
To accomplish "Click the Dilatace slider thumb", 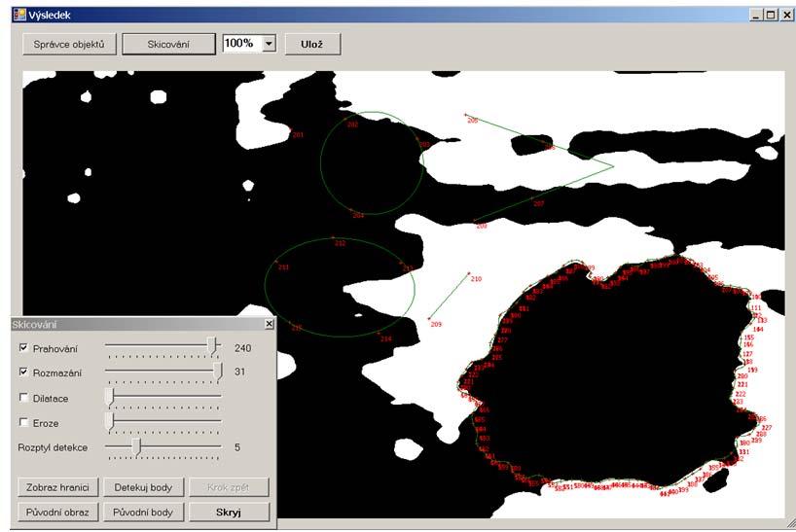I will tap(109, 397).
